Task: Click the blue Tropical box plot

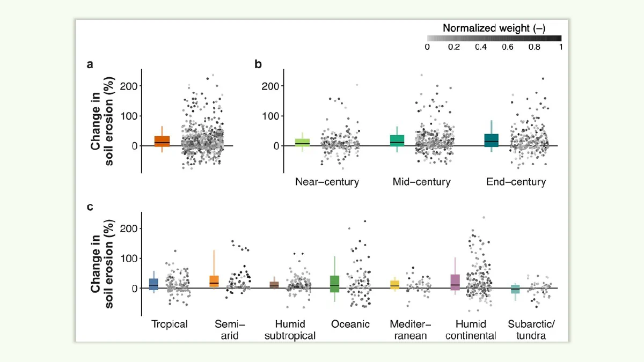Action: click(x=154, y=284)
